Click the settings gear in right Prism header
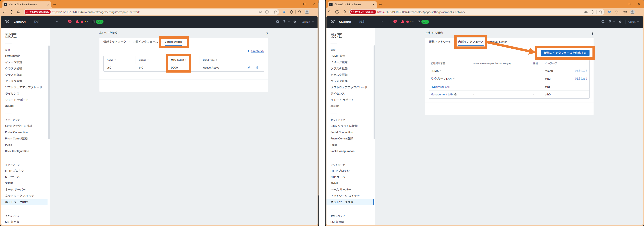The image size is (644, 226). [620, 22]
